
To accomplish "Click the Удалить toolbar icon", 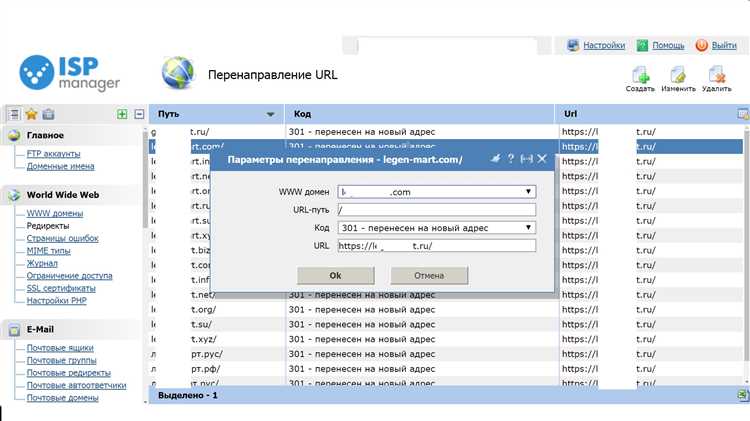I will [x=717, y=79].
